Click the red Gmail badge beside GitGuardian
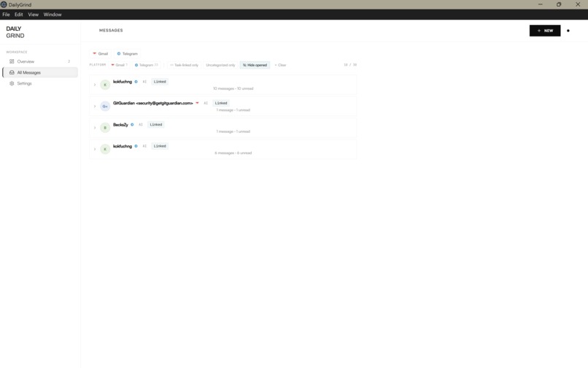 [x=197, y=103]
